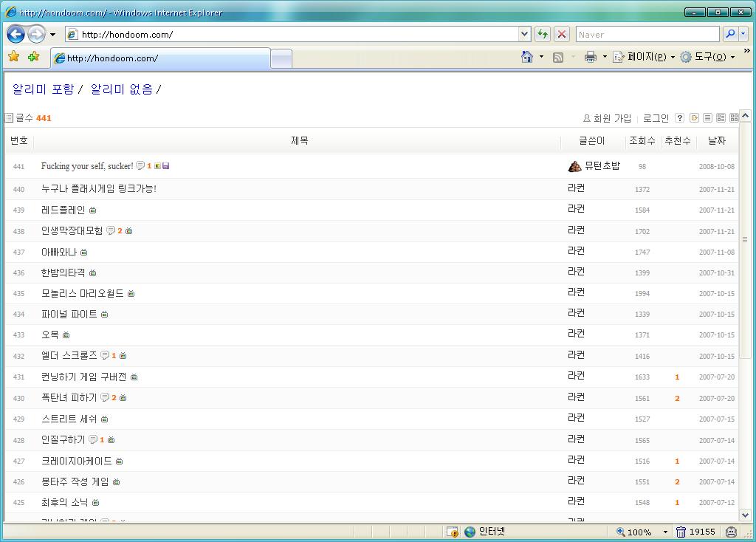This screenshot has width=756, height=542.
Task: Click the hondoom.com address bar field
Action: (x=292, y=34)
